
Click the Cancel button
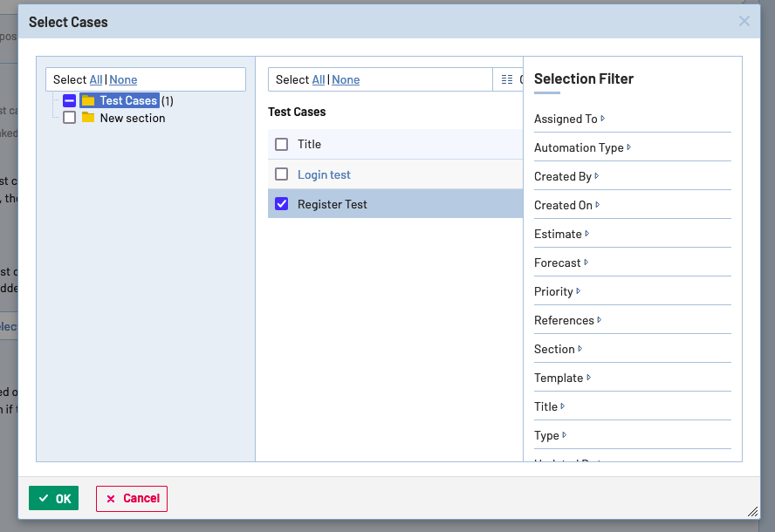(x=132, y=498)
